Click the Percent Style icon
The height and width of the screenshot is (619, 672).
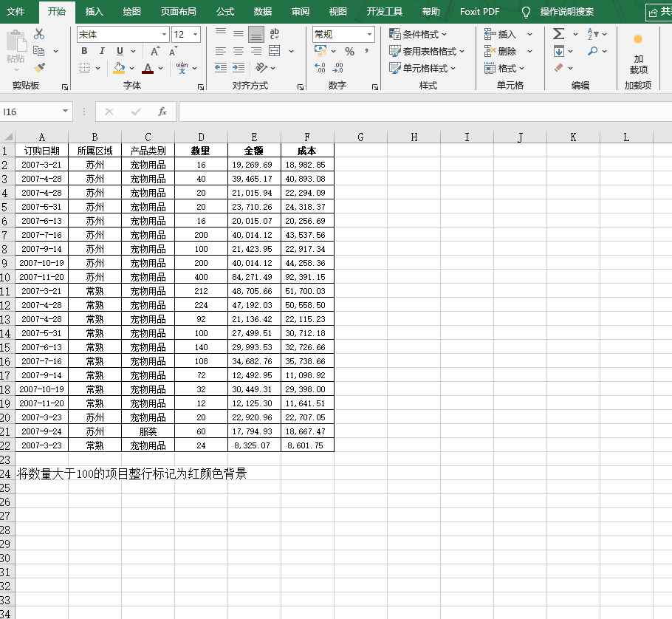point(349,51)
